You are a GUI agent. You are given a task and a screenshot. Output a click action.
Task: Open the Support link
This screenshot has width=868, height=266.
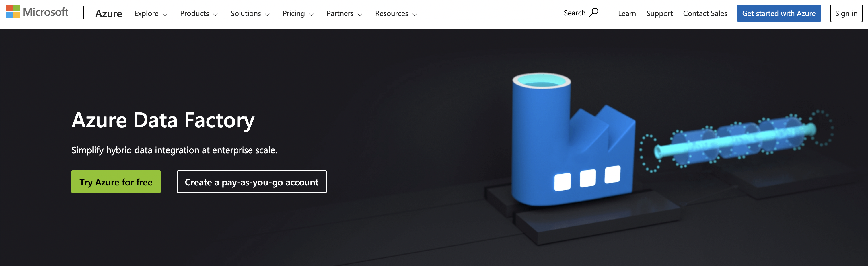tap(659, 13)
